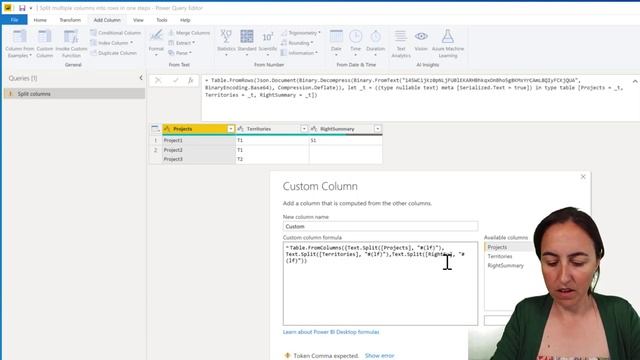The width and height of the screenshot is (640, 360).
Task: Select RightSummary in Available columns
Action: (x=505, y=266)
